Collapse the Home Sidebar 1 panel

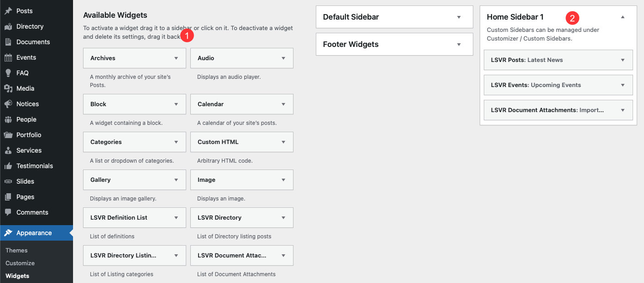click(x=623, y=17)
